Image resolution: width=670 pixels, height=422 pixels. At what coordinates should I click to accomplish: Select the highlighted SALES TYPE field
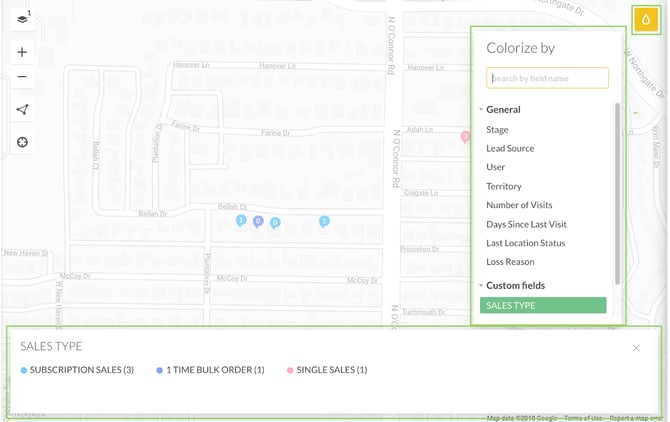tap(543, 305)
